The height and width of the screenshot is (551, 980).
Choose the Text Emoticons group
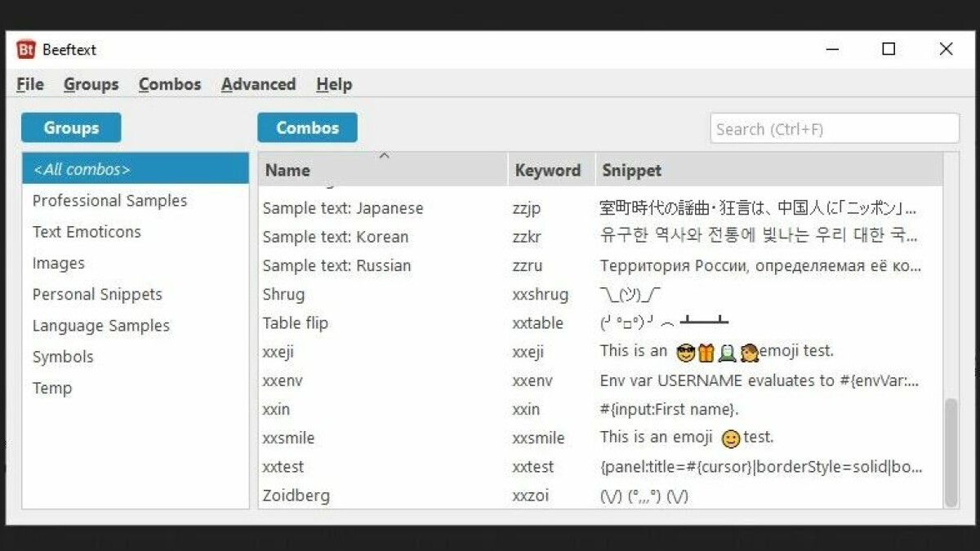(87, 232)
